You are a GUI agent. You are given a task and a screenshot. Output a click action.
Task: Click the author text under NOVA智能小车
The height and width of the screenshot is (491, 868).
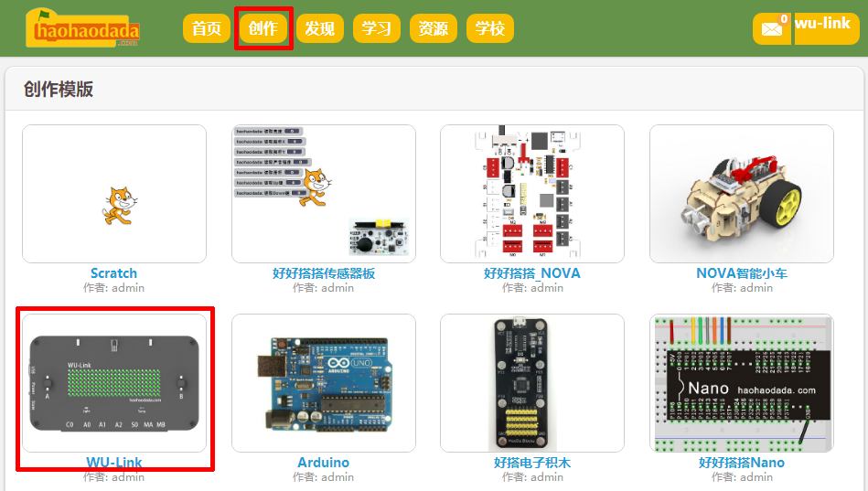(x=741, y=288)
